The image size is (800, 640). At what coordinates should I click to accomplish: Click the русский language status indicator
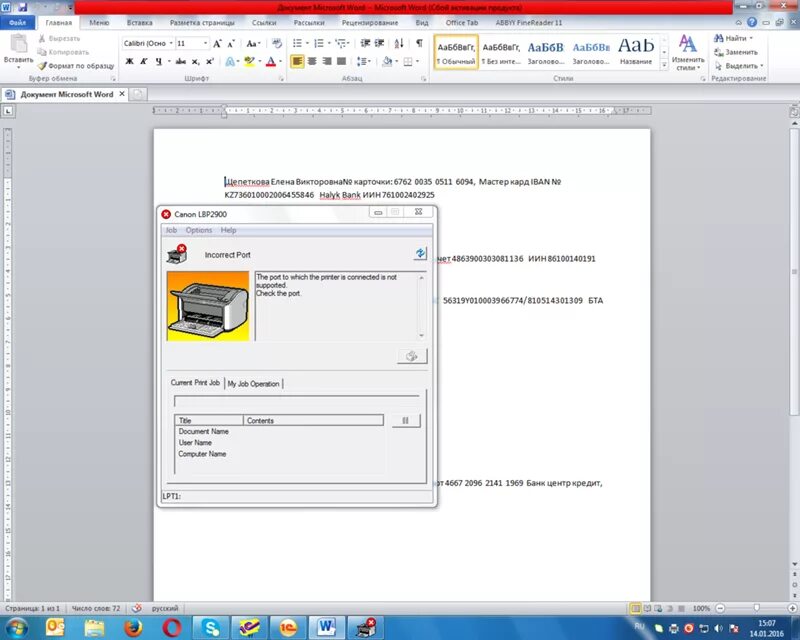[x=165, y=608]
